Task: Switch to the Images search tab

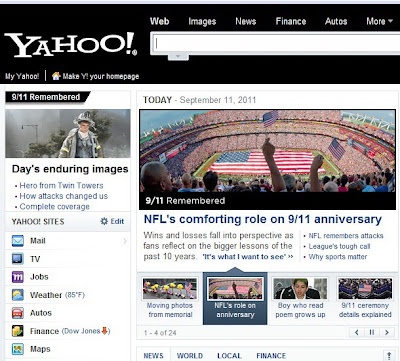Action: (x=202, y=21)
